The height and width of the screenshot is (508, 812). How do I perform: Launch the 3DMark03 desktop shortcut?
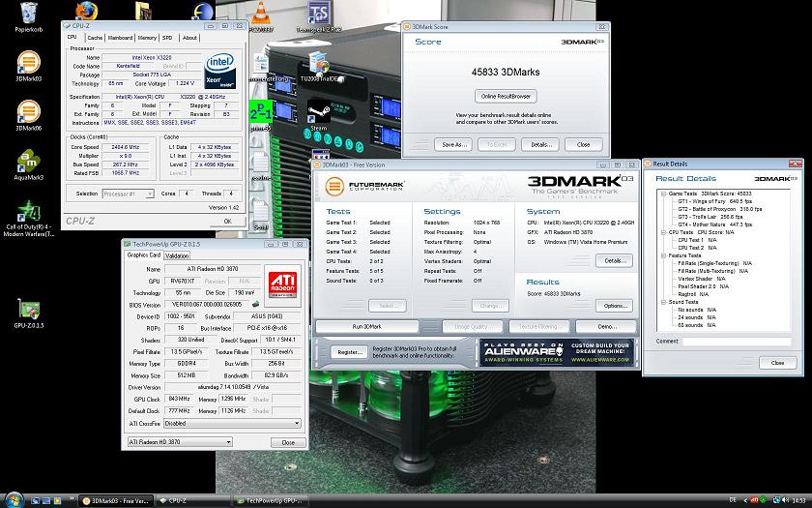[28, 67]
